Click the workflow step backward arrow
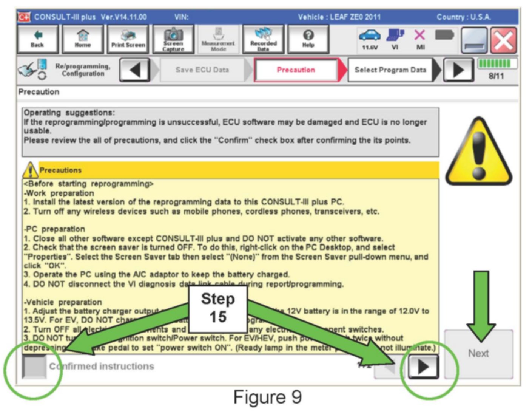Screen dimensions: 532x413 point(134,70)
